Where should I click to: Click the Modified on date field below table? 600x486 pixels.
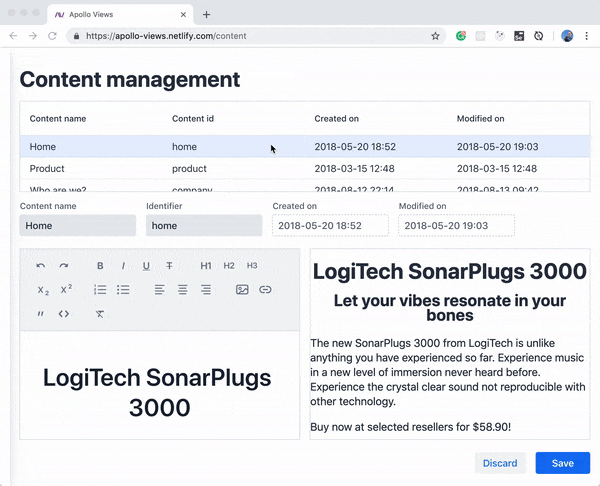457,225
